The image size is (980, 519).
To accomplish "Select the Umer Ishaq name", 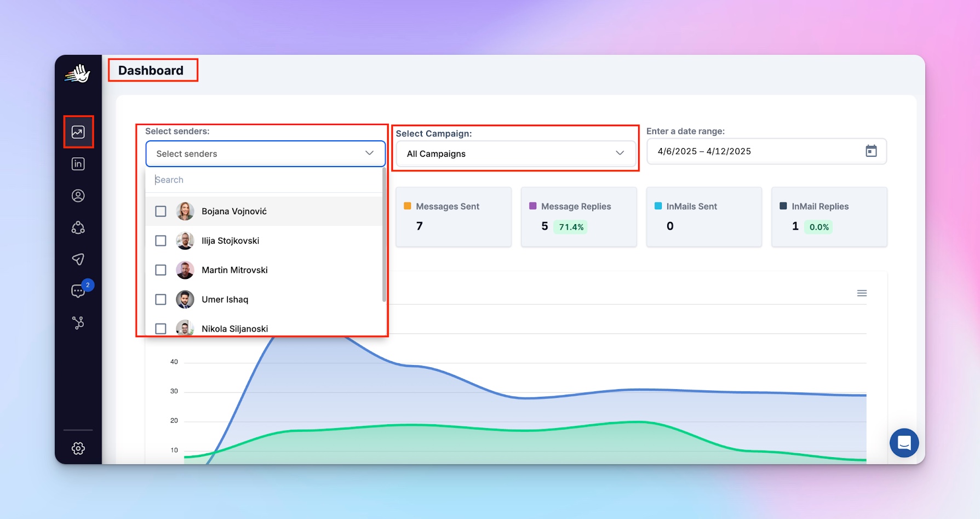I will point(225,300).
